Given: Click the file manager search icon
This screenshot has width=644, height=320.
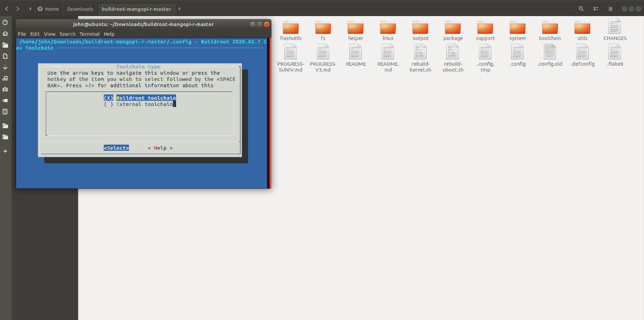Looking at the screenshot, I should coord(581,9).
